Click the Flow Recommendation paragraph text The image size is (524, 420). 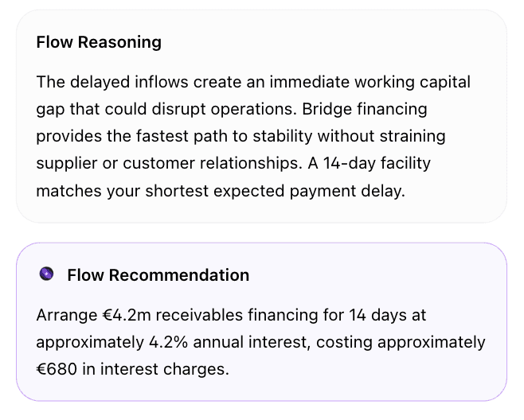click(260, 342)
